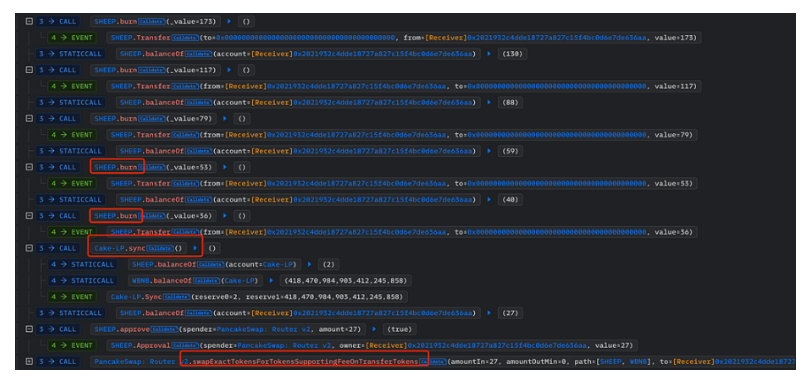Open Calldata badge on burn _value=173
The image size is (809, 382).
click(152, 22)
